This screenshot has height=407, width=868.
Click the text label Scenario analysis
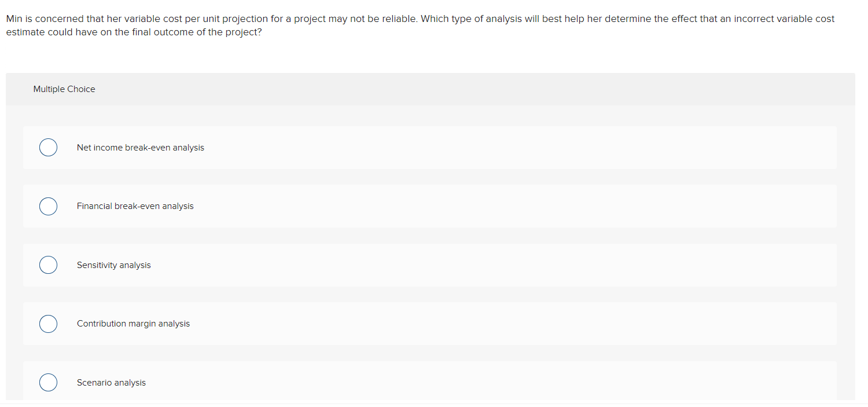(x=111, y=382)
